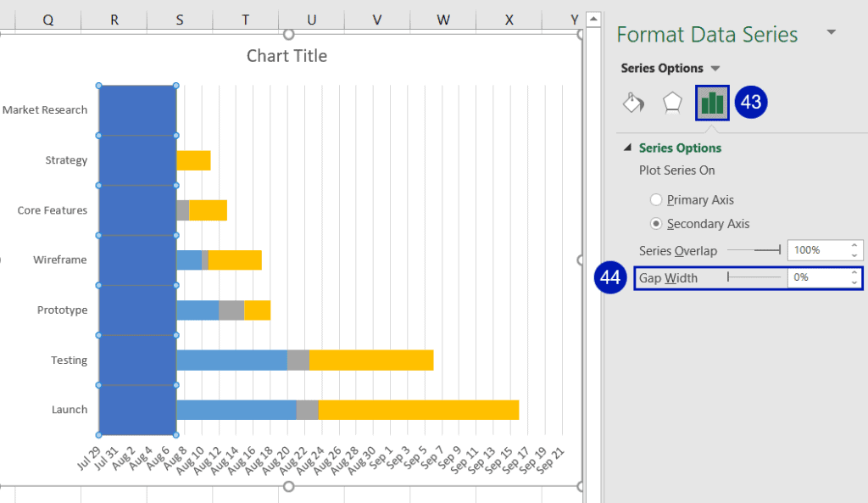Click the Chart Title text
Viewport: 868px width, 503px height.
pos(287,56)
